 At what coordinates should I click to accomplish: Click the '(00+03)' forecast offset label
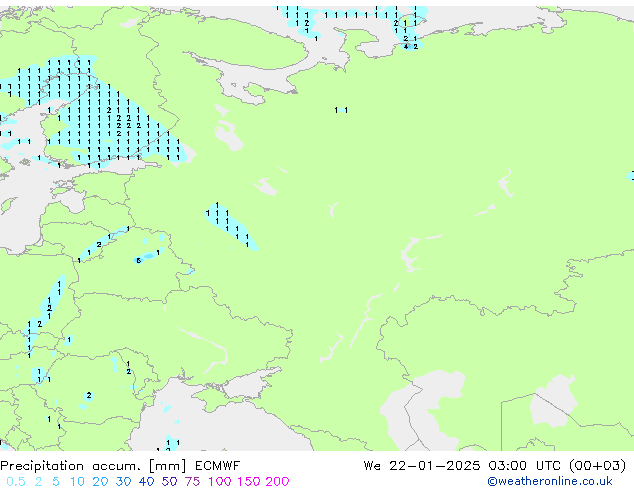tap(596, 465)
